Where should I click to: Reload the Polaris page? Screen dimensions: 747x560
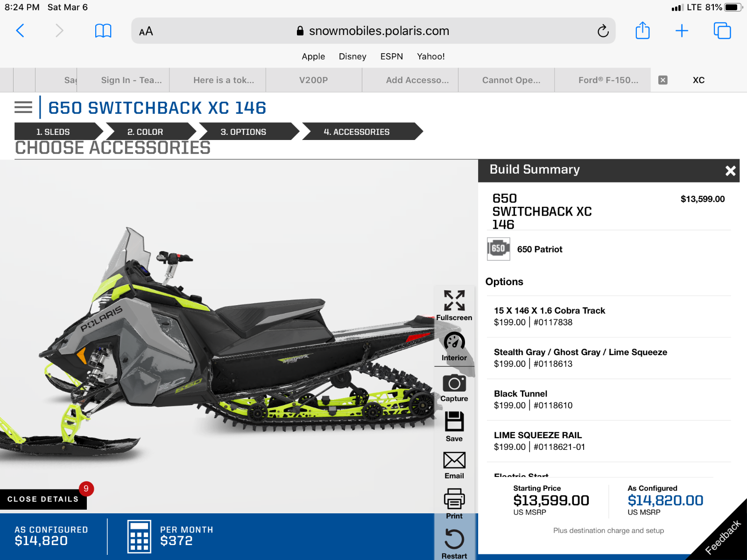(603, 31)
